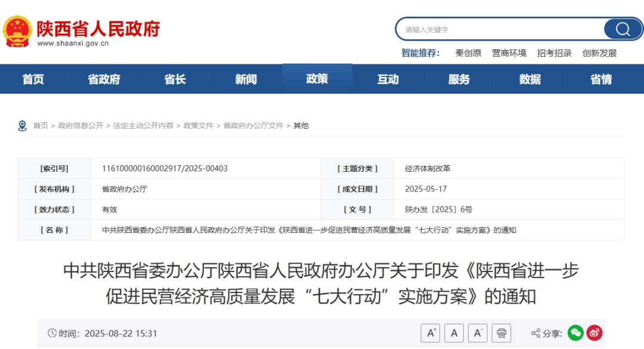Go to 首页 from the breadcrumb

[x=39, y=125]
